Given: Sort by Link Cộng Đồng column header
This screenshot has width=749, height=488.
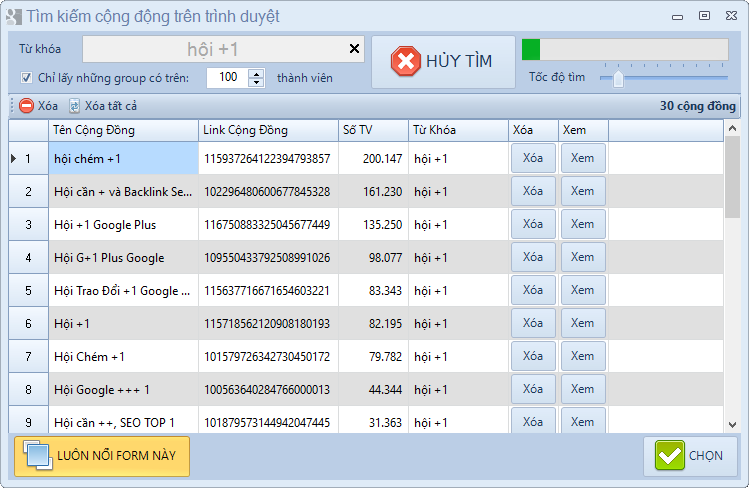Looking at the screenshot, I should click(x=268, y=130).
